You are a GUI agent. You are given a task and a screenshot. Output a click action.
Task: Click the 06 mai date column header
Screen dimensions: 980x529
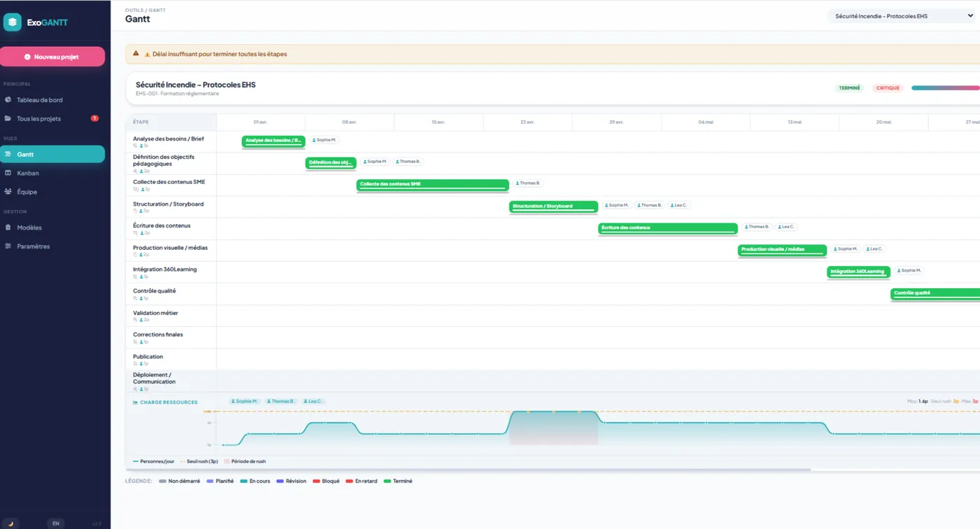[705, 122]
